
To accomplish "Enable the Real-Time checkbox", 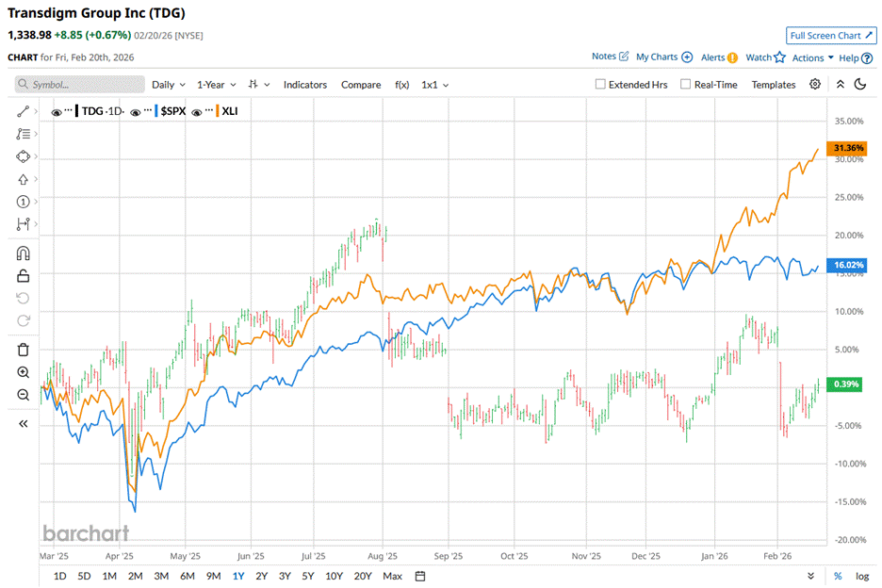I will tap(685, 85).
